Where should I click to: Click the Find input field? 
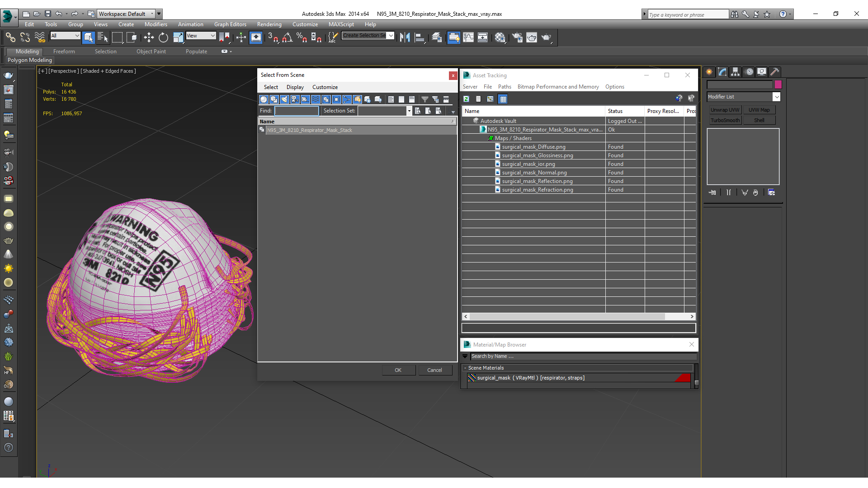click(x=297, y=111)
